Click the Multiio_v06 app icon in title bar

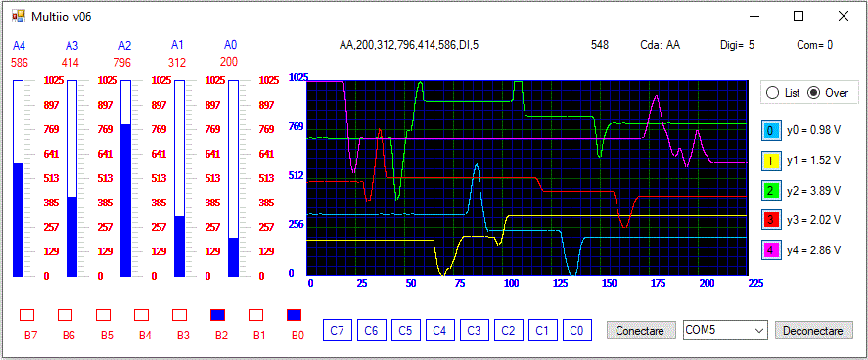click(x=19, y=16)
